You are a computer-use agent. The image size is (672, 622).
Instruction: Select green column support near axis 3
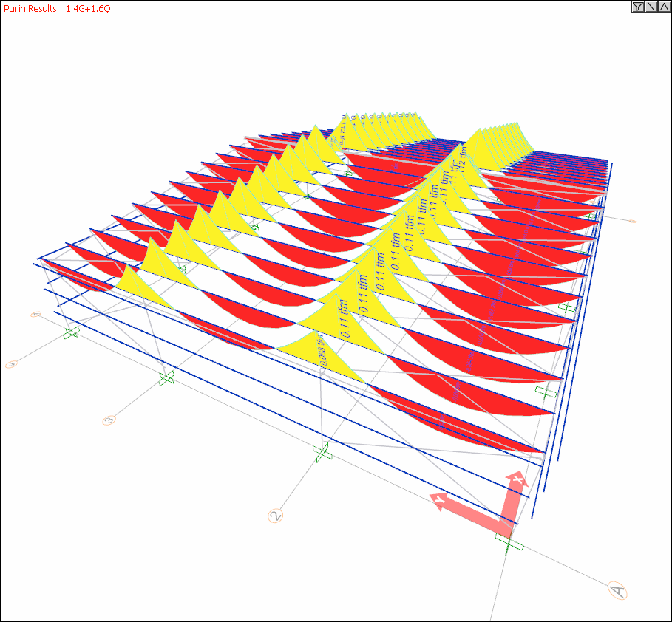pos(166,378)
